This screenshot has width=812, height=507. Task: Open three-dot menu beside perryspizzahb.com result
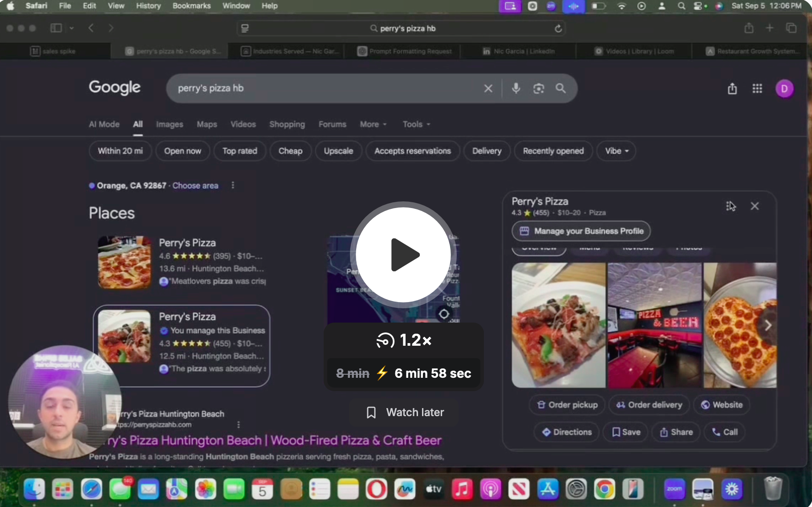tap(239, 425)
